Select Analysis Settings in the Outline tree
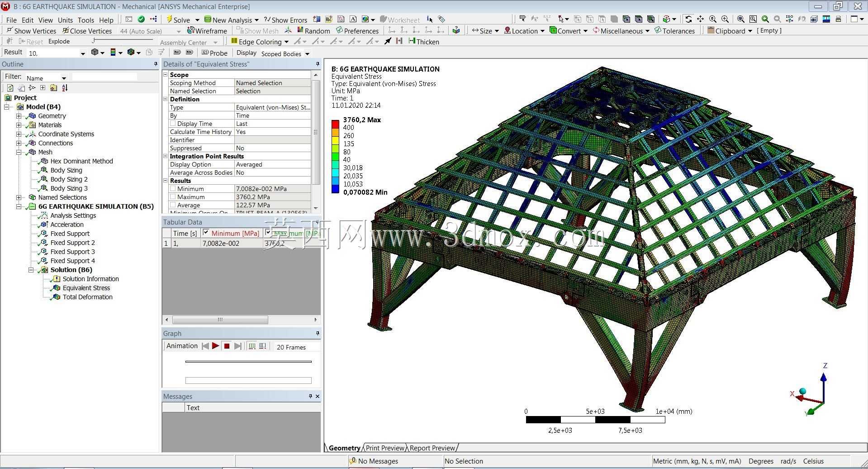This screenshot has width=868, height=469. point(73,215)
